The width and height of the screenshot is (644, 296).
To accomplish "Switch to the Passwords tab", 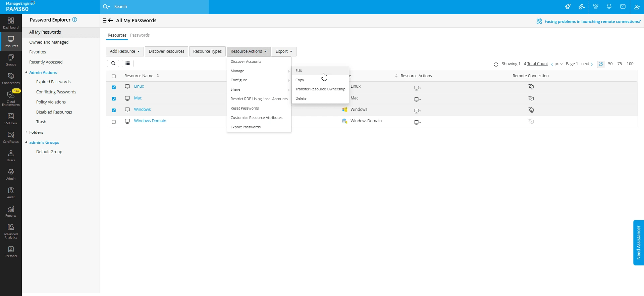I will tap(140, 35).
